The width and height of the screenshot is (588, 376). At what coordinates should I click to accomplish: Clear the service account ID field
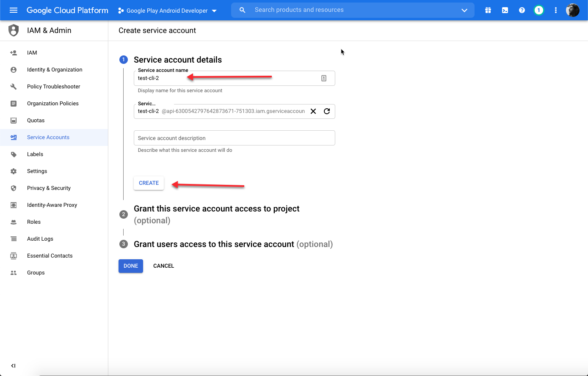tap(313, 111)
